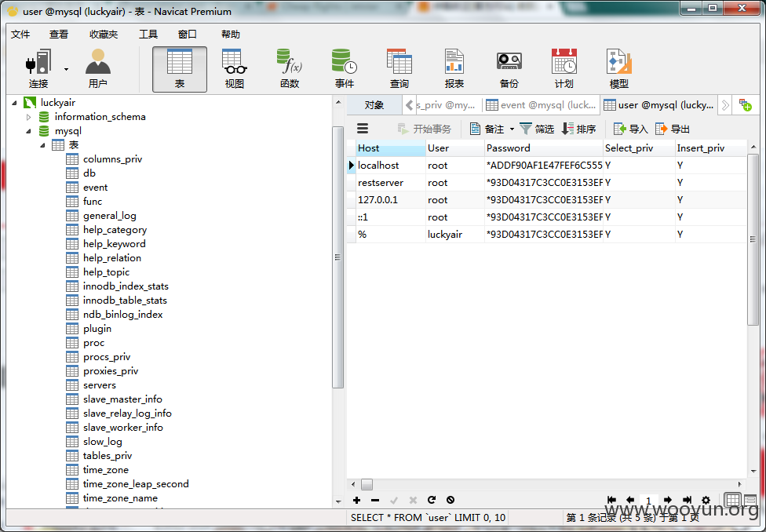This screenshot has height=532, width=766.
Task: Click the data grid vertical scrollbar
Action: [753, 239]
